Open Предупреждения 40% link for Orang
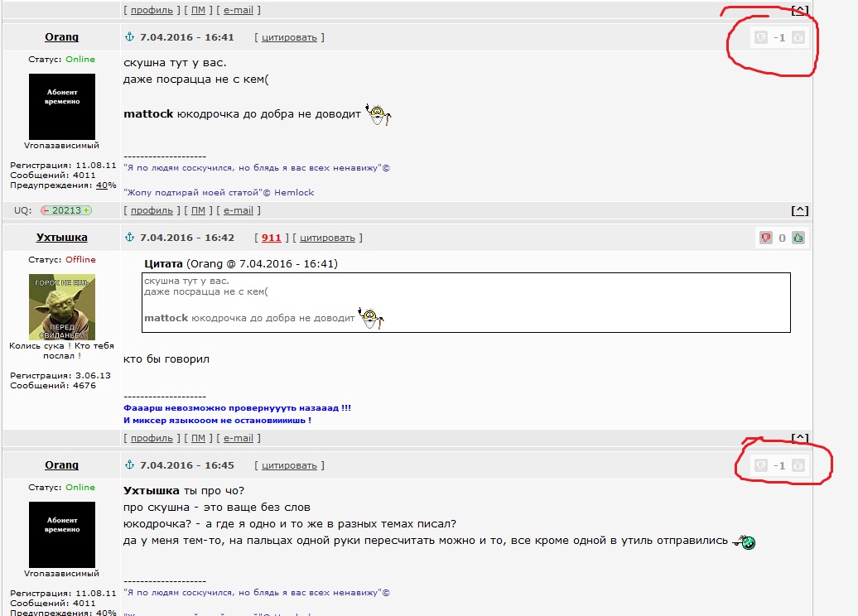The width and height of the screenshot is (858, 616). [x=102, y=185]
